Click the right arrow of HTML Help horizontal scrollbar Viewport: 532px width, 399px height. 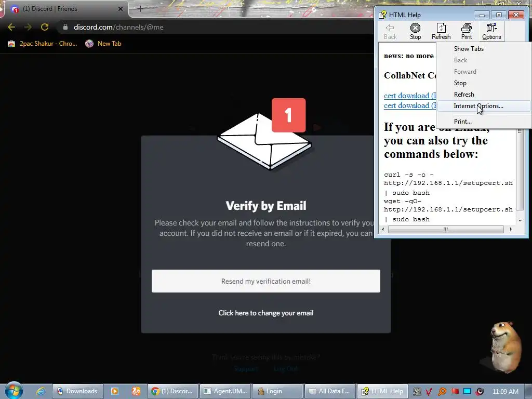[x=511, y=229]
